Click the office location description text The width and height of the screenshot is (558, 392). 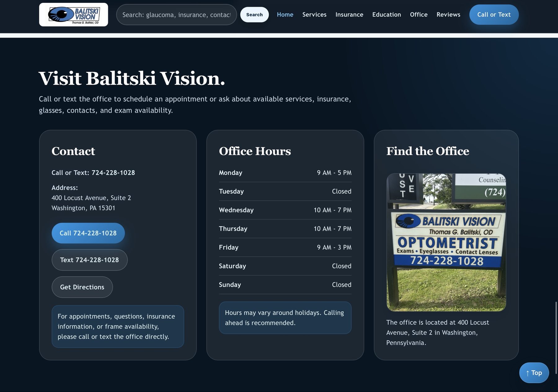tap(437, 332)
